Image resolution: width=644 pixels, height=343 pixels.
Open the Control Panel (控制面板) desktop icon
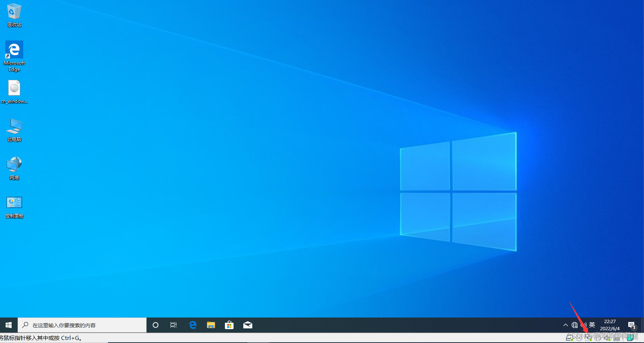(x=14, y=207)
